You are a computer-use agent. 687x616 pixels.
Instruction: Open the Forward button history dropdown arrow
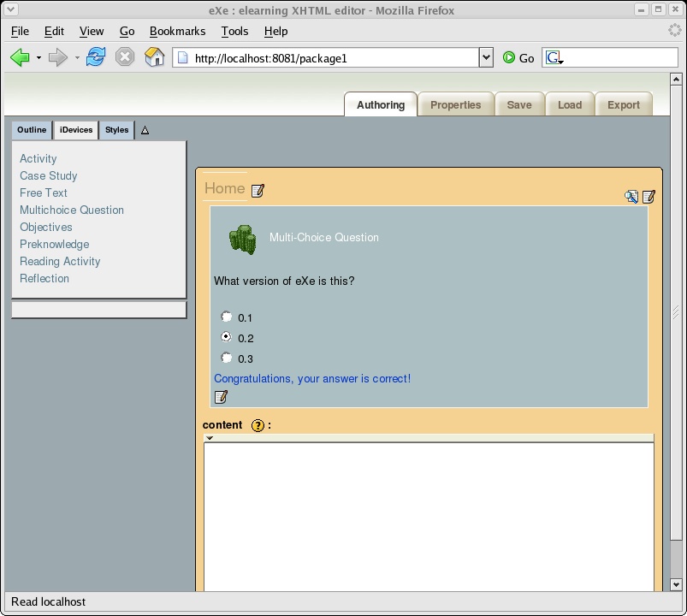tap(77, 58)
